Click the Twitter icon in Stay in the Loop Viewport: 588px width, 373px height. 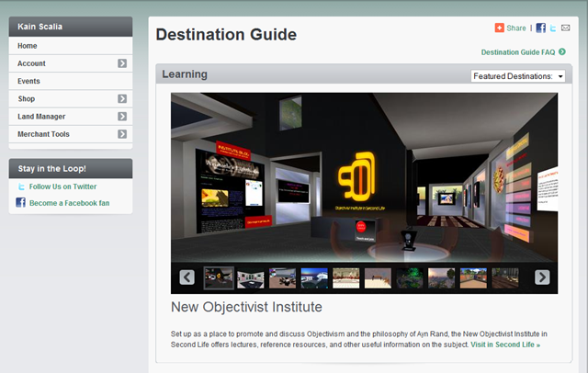[21, 186]
